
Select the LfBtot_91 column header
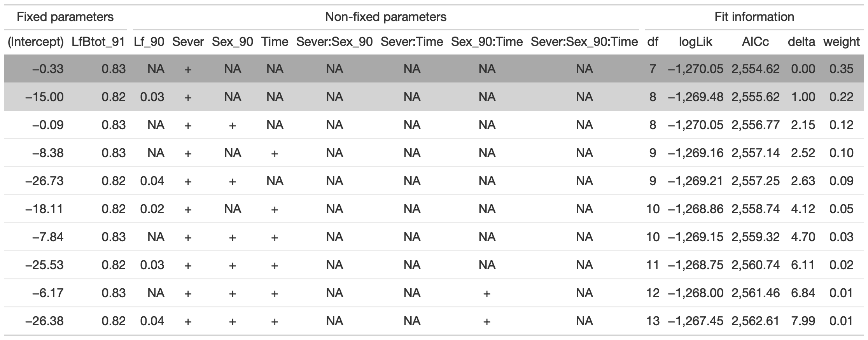(x=98, y=42)
